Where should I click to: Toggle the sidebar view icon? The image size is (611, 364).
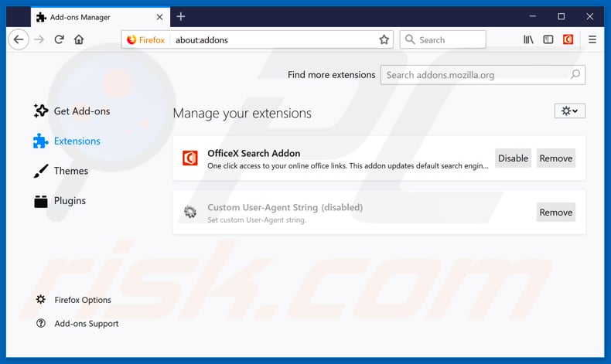[548, 39]
